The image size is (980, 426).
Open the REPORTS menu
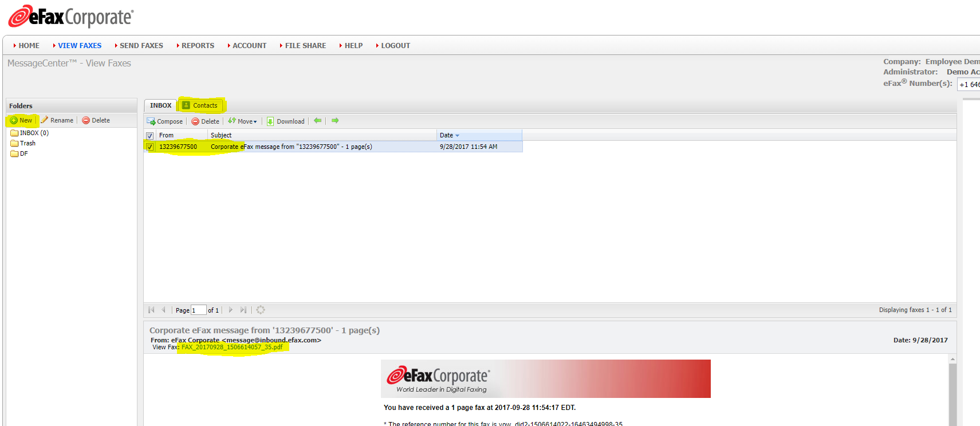(198, 46)
